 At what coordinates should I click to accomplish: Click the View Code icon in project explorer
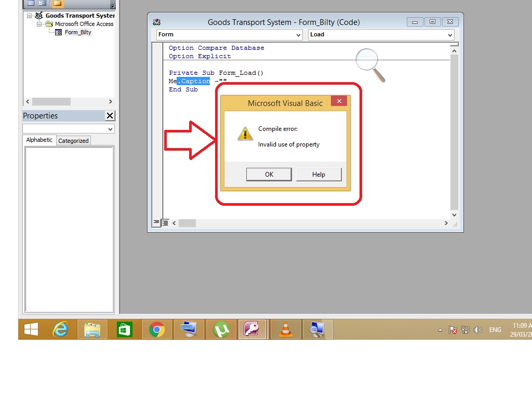click(31, 3)
